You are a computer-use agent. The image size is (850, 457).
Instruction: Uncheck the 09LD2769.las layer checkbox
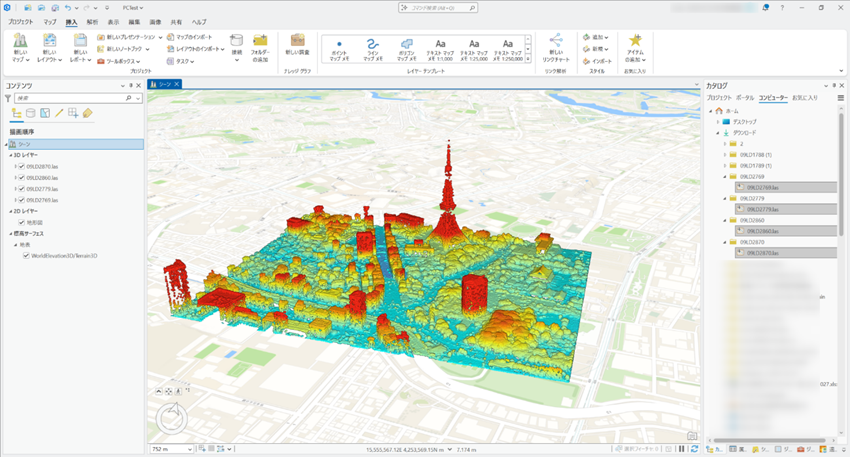tap(22, 200)
